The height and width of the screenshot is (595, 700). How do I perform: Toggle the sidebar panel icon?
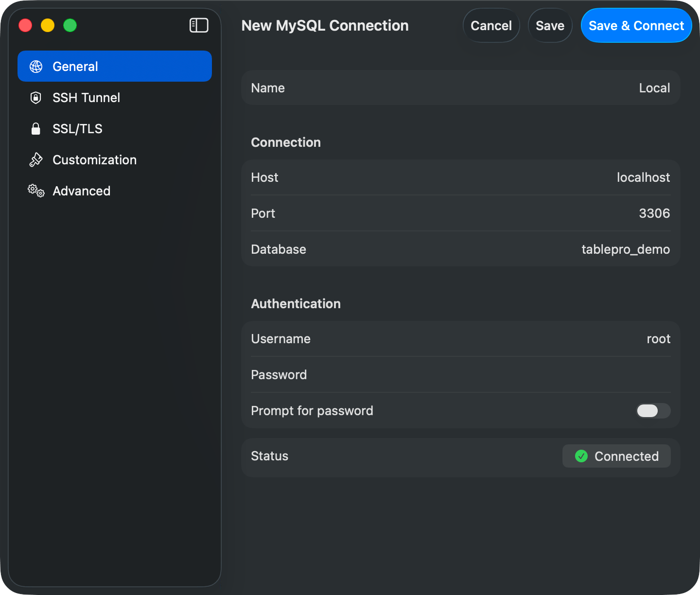pyautogui.click(x=199, y=25)
